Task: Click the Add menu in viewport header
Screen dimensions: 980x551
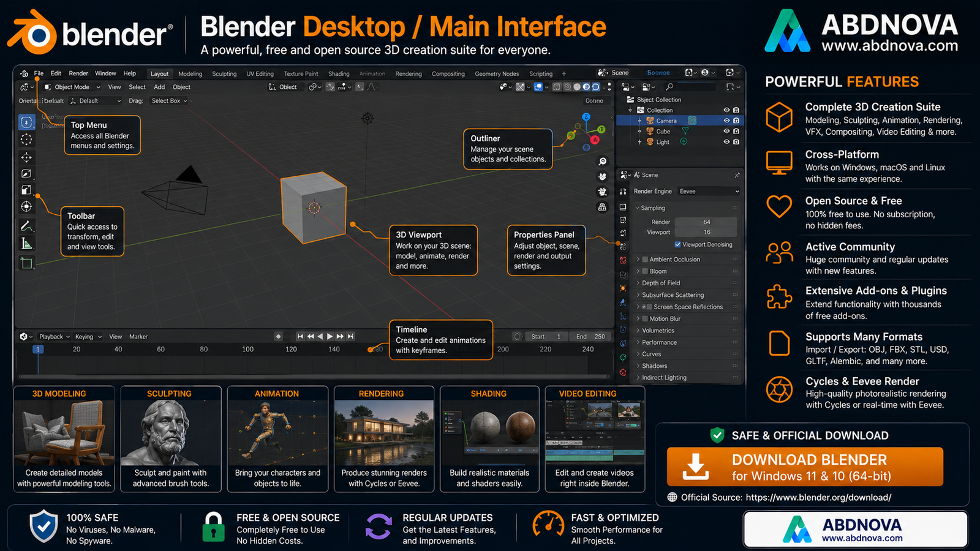Action: (159, 87)
